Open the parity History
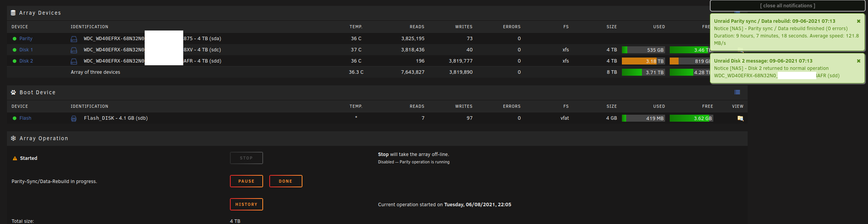Viewport: 868px width, 224px height. (246, 204)
